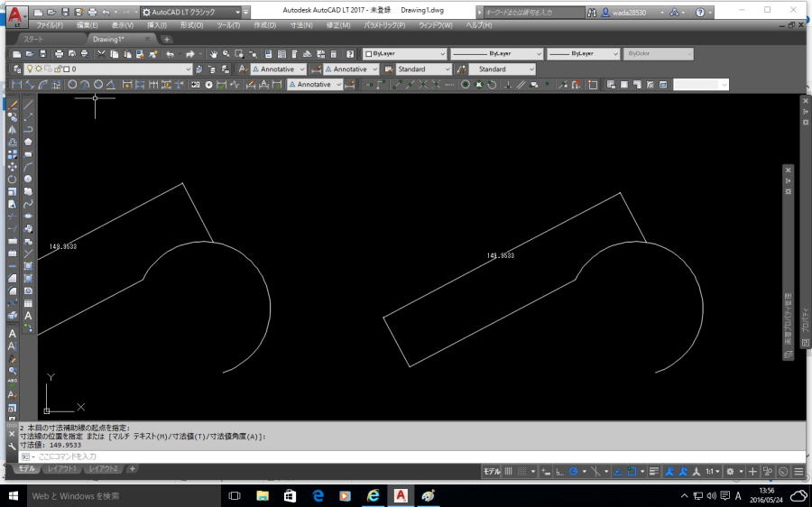
Task: Open the AutoCAD LT クラシック workspace dropdown
Action: pyautogui.click(x=191, y=12)
